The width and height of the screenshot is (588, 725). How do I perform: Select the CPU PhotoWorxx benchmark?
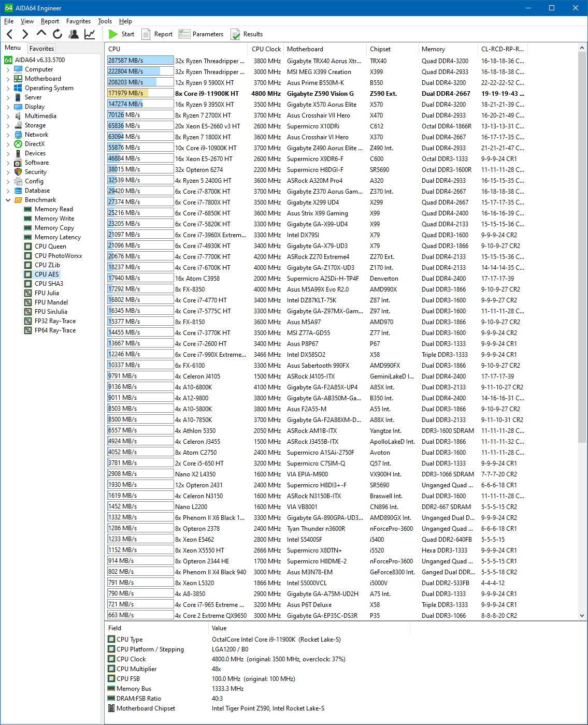pyautogui.click(x=58, y=256)
